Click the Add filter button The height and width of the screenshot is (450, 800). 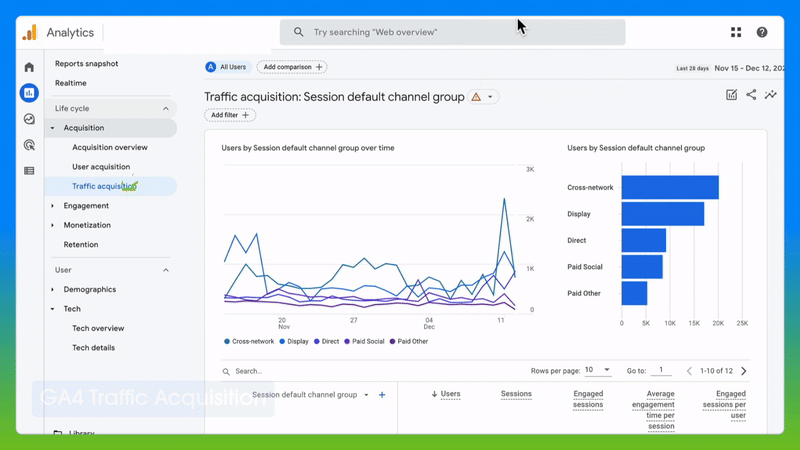click(x=230, y=115)
